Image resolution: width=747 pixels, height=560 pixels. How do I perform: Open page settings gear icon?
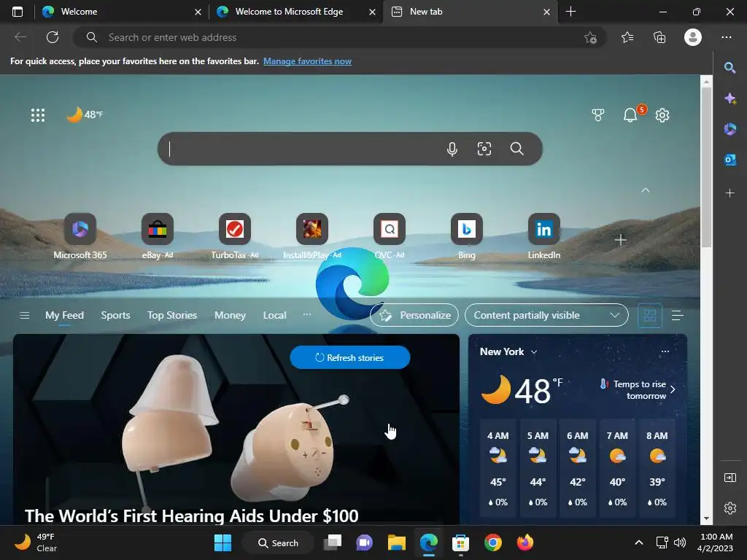tap(662, 114)
